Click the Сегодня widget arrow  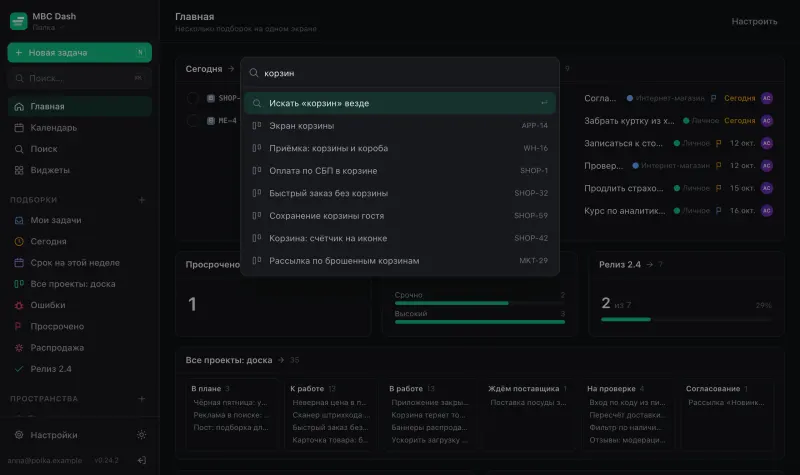[231, 68]
